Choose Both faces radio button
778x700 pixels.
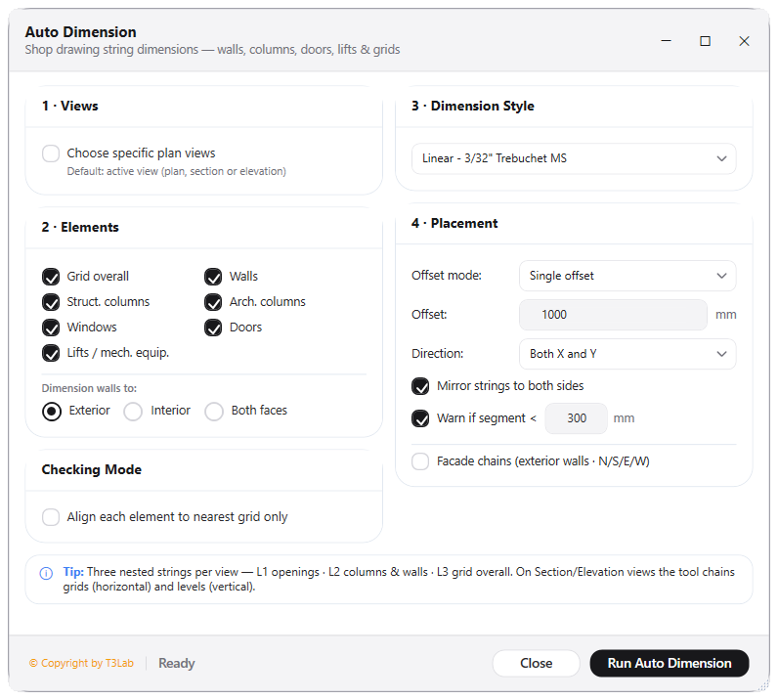214,411
